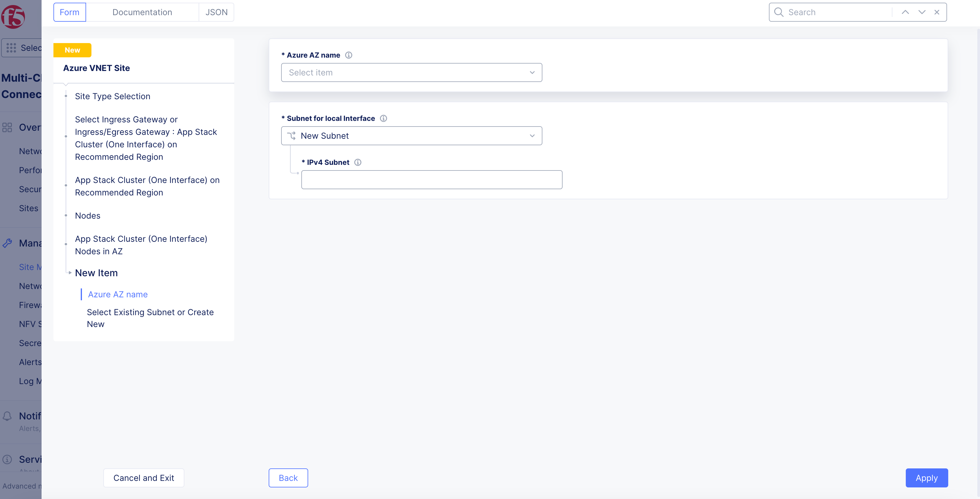The width and height of the screenshot is (980, 499).
Task: Open Notifications via the bell icon
Action: [x=7, y=416]
